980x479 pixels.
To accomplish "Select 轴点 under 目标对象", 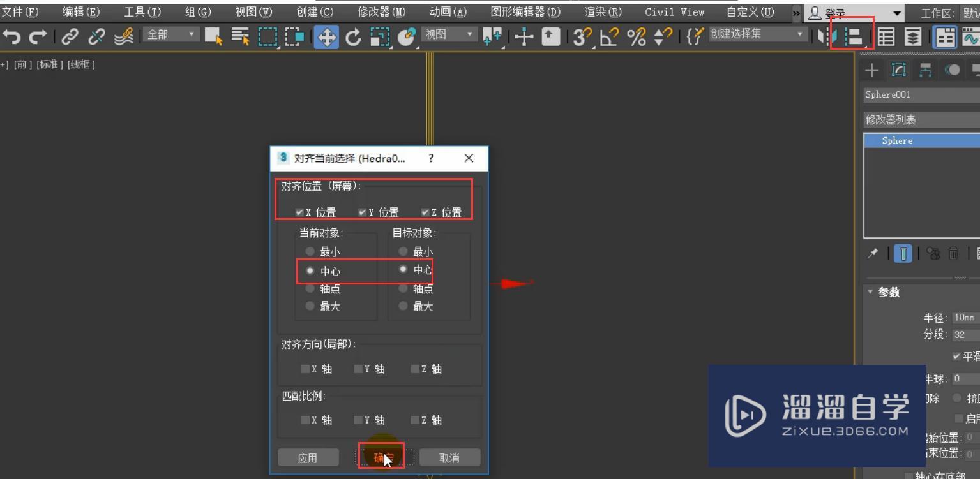I will (x=403, y=288).
